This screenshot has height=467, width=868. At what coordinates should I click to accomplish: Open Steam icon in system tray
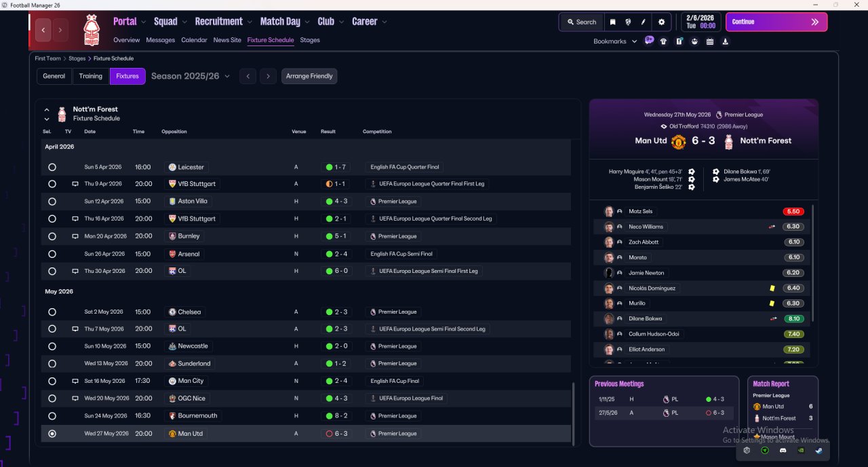(x=819, y=450)
